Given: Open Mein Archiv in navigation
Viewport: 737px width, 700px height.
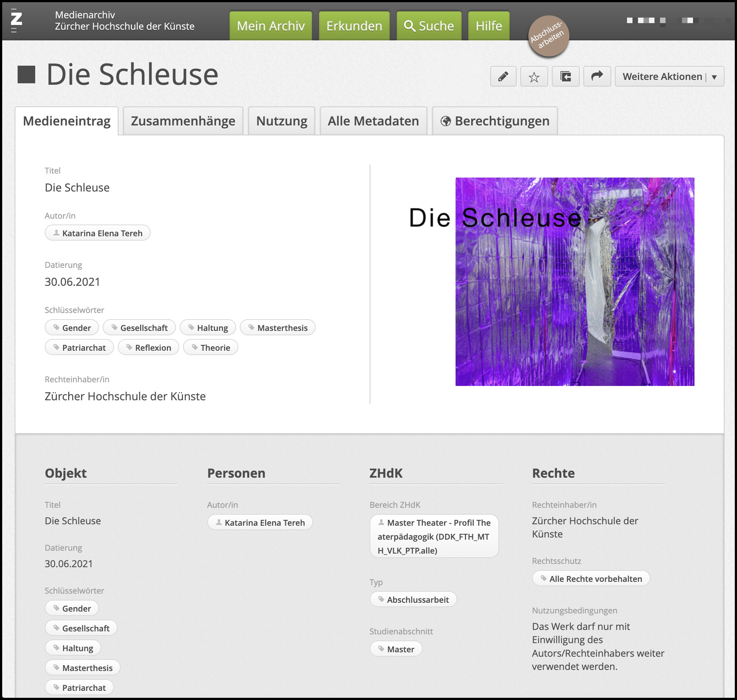Looking at the screenshot, I should tap(271, 26).
